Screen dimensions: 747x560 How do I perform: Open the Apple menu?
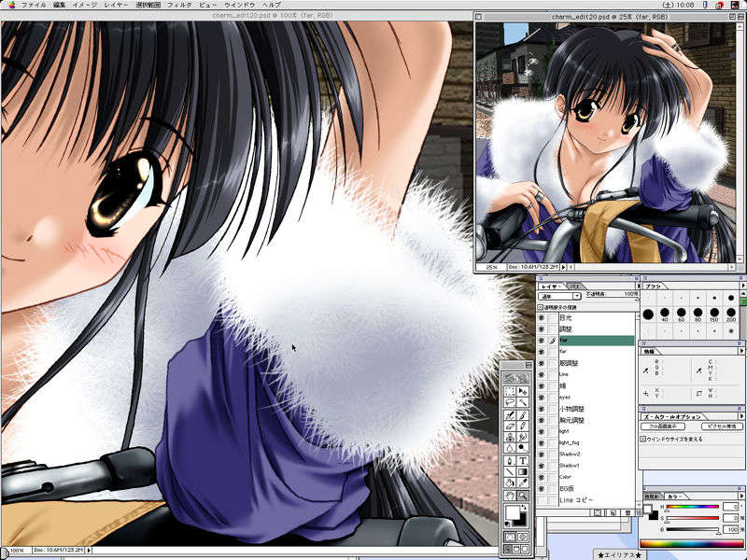point(11,5)
